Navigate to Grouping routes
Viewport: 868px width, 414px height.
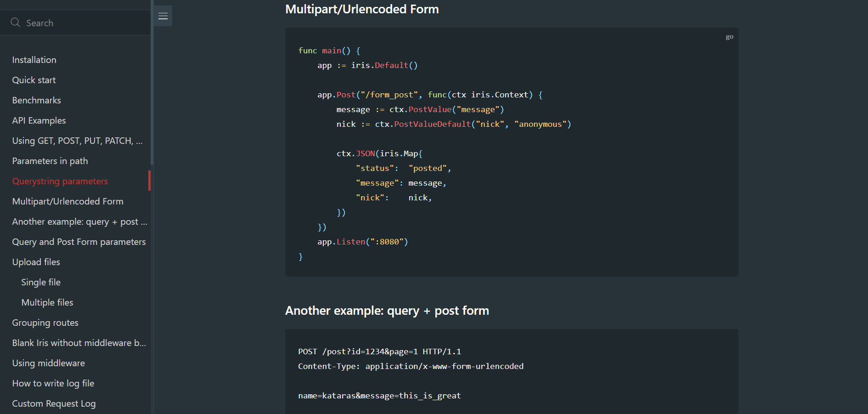45,323
